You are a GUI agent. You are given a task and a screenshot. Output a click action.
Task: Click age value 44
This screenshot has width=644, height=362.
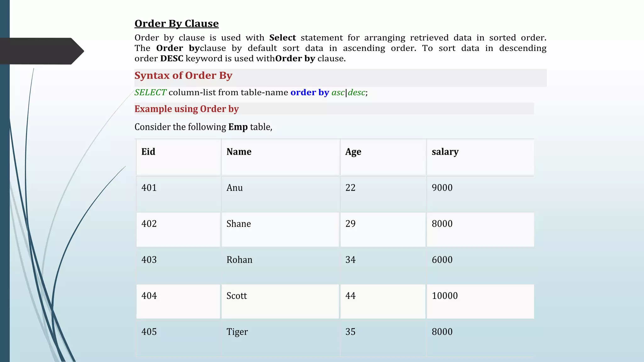[350, 296]
